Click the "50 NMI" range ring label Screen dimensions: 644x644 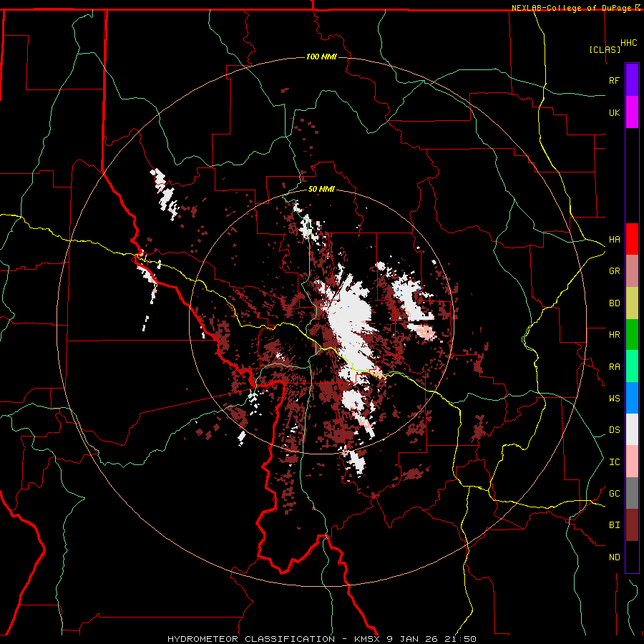321,189
